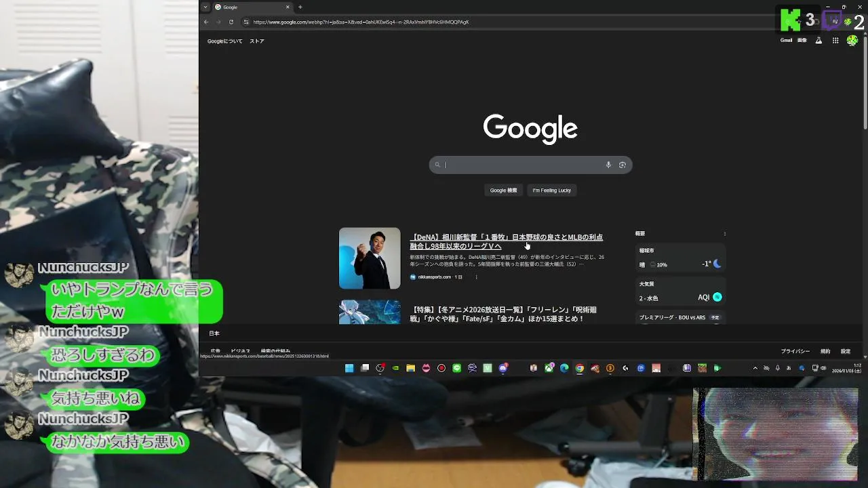Open the ストア link
This screenshot has width=868, height=488.
click(257, 41)
